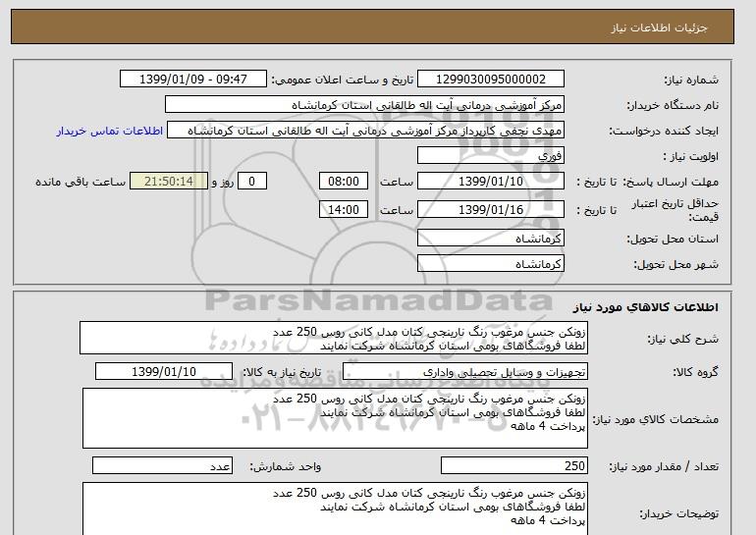Viewport: 756px width, 535px height.
Task: Click the label اولویت نیاز
Action: [691, 157]
